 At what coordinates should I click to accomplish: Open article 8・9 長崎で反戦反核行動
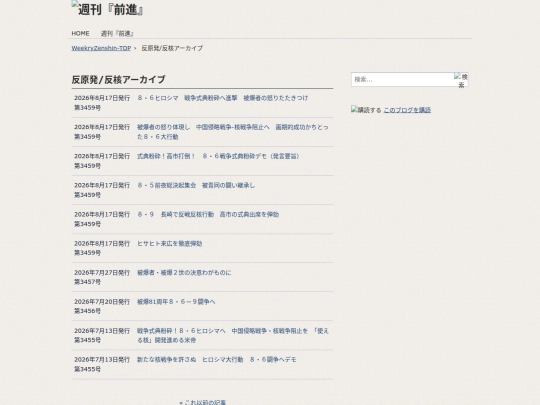coord(208,215)
